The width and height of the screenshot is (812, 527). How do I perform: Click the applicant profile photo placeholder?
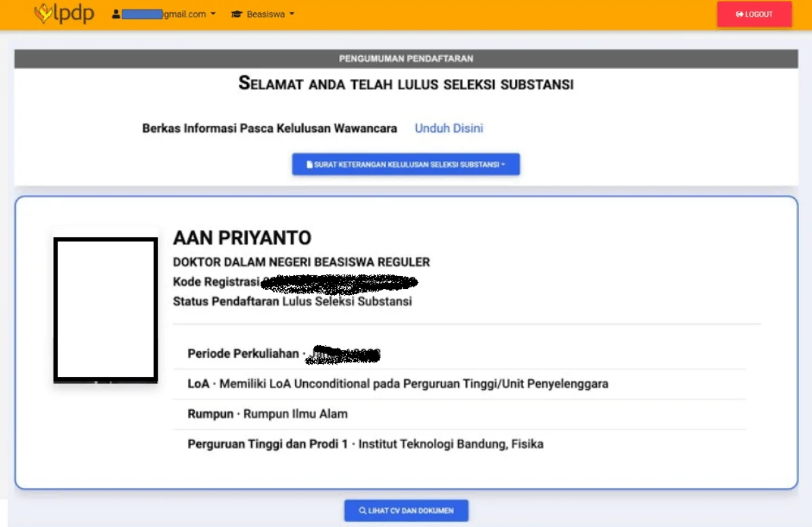[x=106, y=308]
